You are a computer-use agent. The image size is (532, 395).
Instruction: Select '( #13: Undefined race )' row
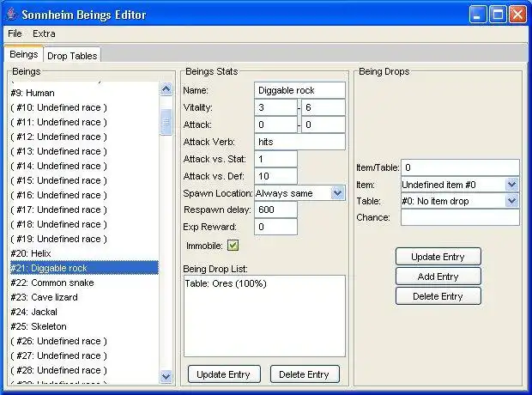coord(84,151)
